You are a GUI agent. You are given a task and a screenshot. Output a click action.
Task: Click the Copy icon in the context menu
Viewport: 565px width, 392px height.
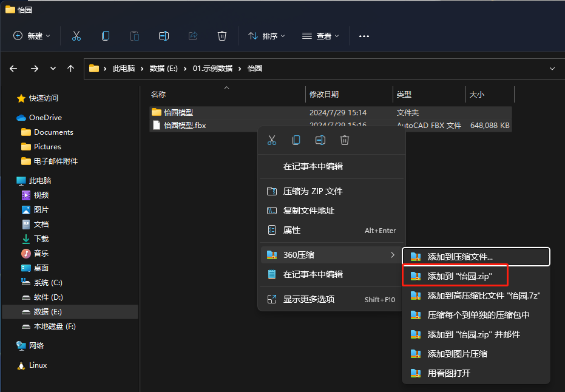(x=296, y=140)
